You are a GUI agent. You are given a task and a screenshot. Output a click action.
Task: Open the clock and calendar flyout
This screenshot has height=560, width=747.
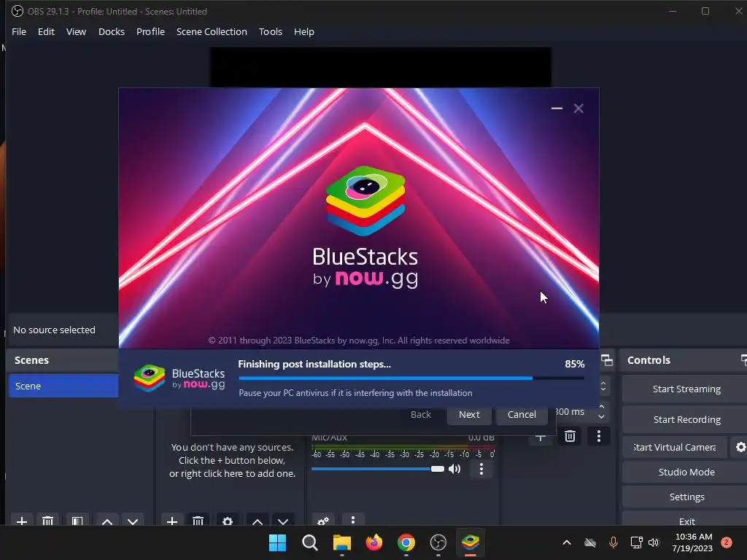point(693,542)
